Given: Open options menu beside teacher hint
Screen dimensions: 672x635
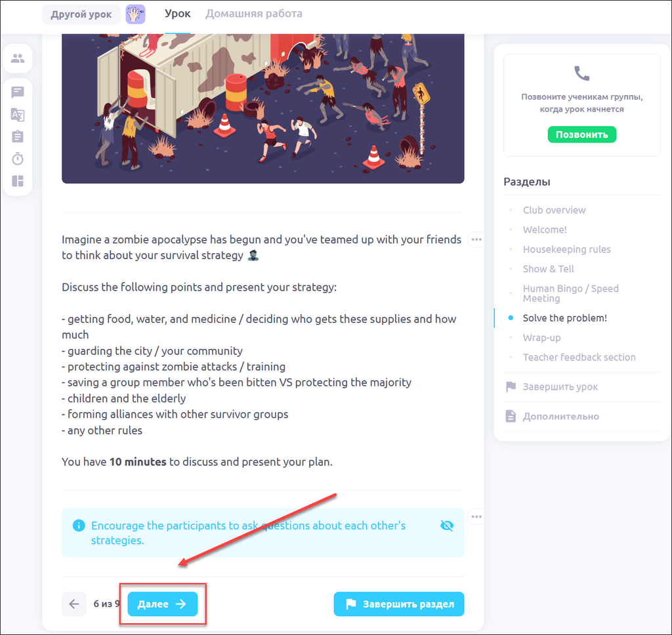Looking at the screenshot, I should pos(476,517).
